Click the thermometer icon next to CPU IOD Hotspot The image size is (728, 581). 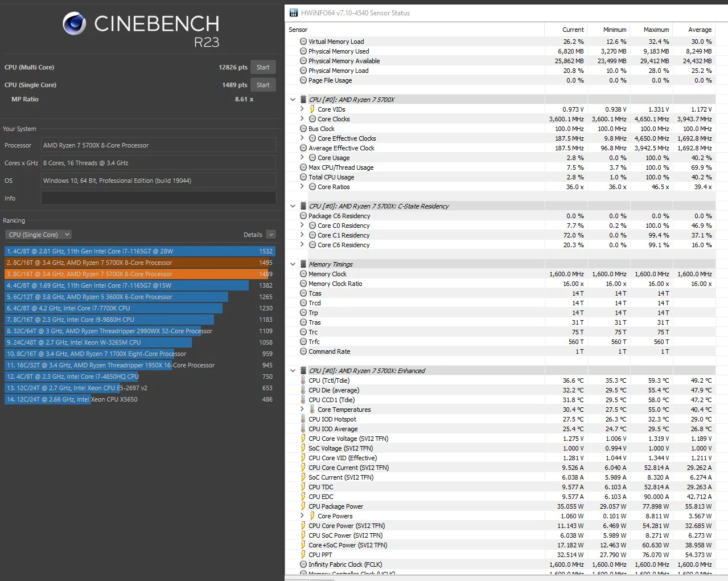[x=303, y=419]
